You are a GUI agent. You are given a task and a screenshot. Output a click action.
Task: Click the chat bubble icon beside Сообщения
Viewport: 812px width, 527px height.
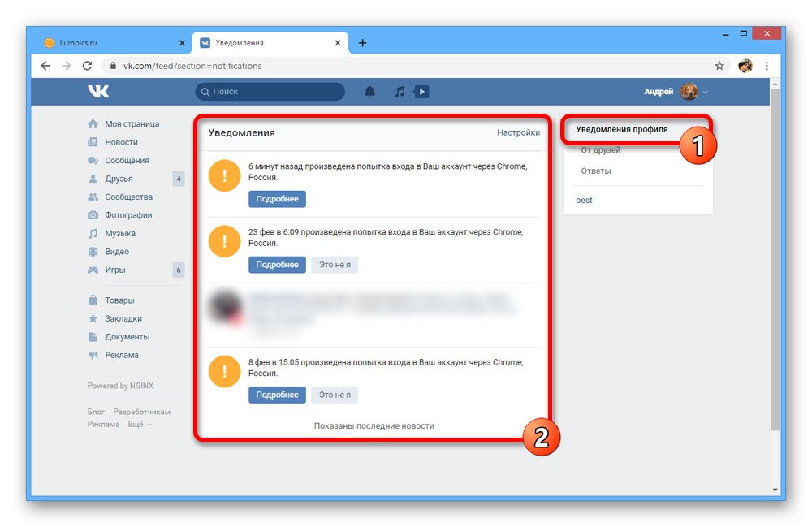click(x=93, y=160)
